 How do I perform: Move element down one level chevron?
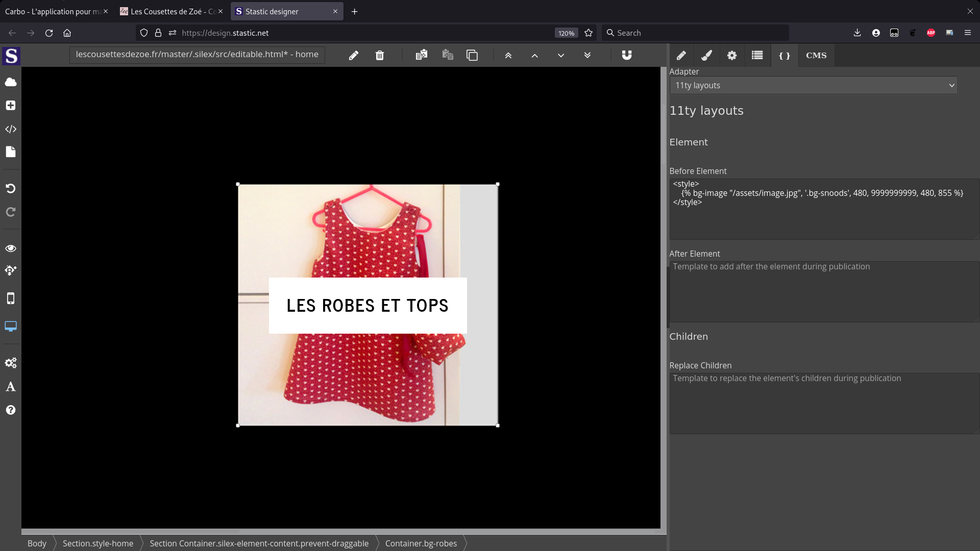point(561,55)
